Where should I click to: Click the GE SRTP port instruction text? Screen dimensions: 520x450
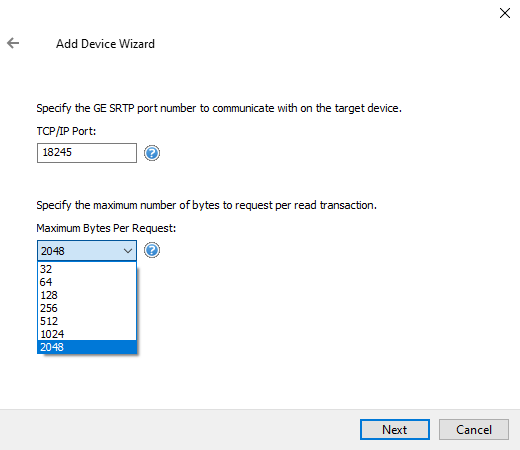click(x=219, y=108)
